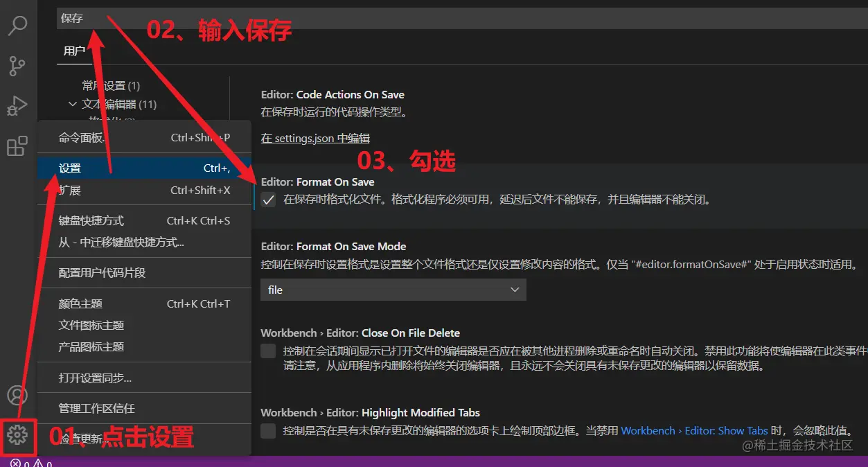Click the errors icon in status bar
Screen dimensions: 868x467
click(x=16, y=463)
